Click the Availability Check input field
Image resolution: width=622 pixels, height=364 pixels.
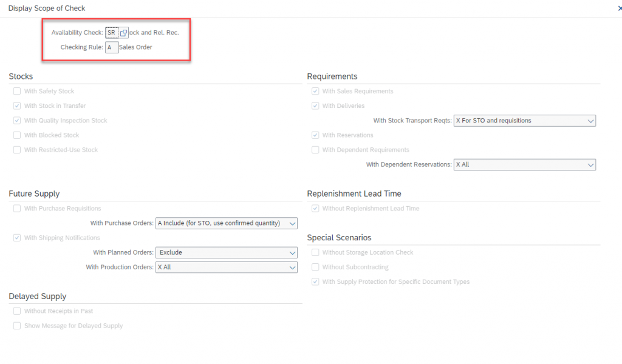pyautogui.click(x=112, y=33)
